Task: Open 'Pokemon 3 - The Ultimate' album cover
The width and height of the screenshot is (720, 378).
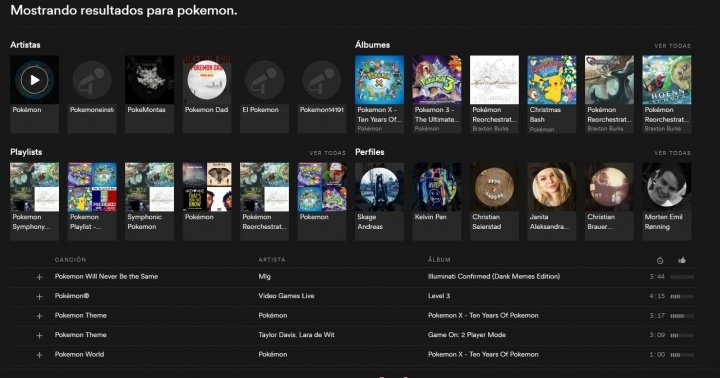Action: coord(437,80)
